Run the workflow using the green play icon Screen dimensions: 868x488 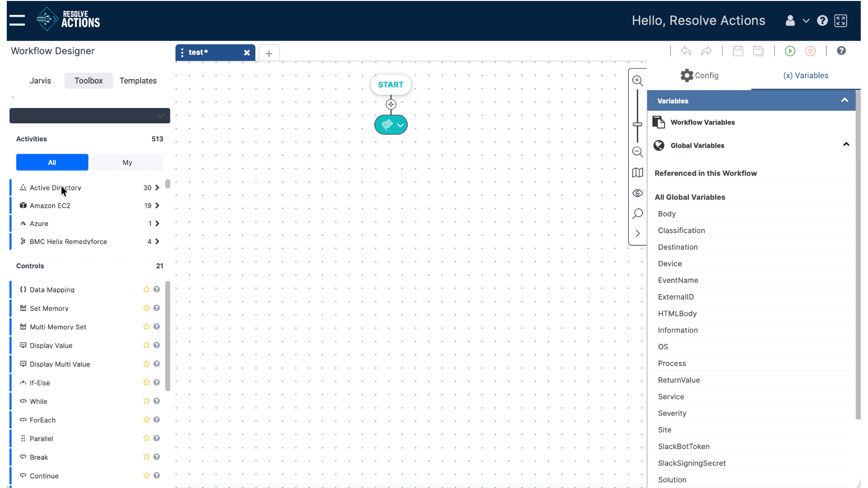(790, 51)
